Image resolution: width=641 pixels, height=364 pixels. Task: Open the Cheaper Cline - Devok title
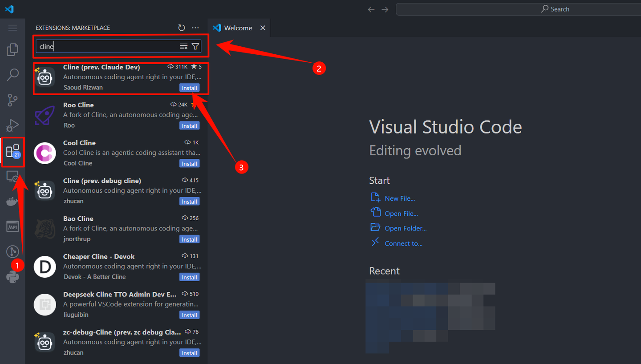99,256
